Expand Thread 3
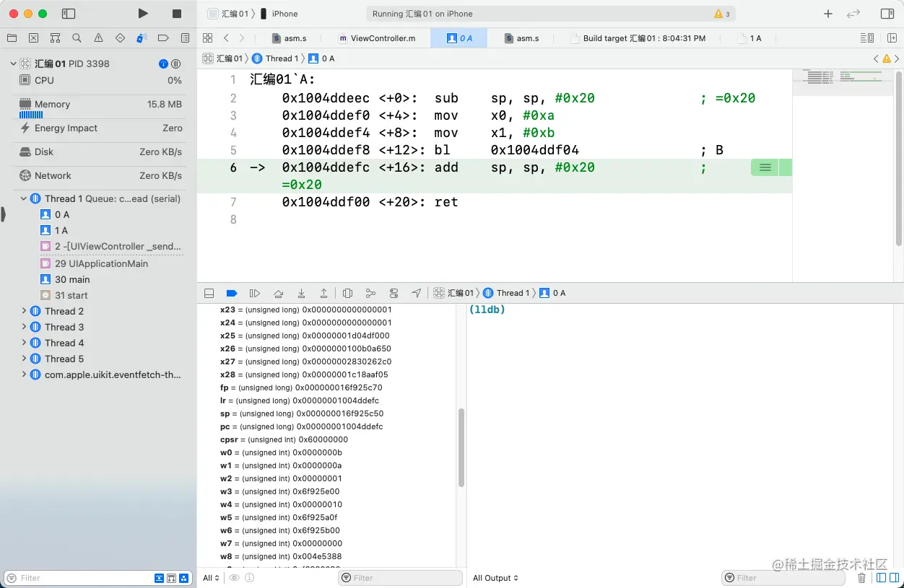The width and height of the screenshot is (904, 588). tap(24, 327)
